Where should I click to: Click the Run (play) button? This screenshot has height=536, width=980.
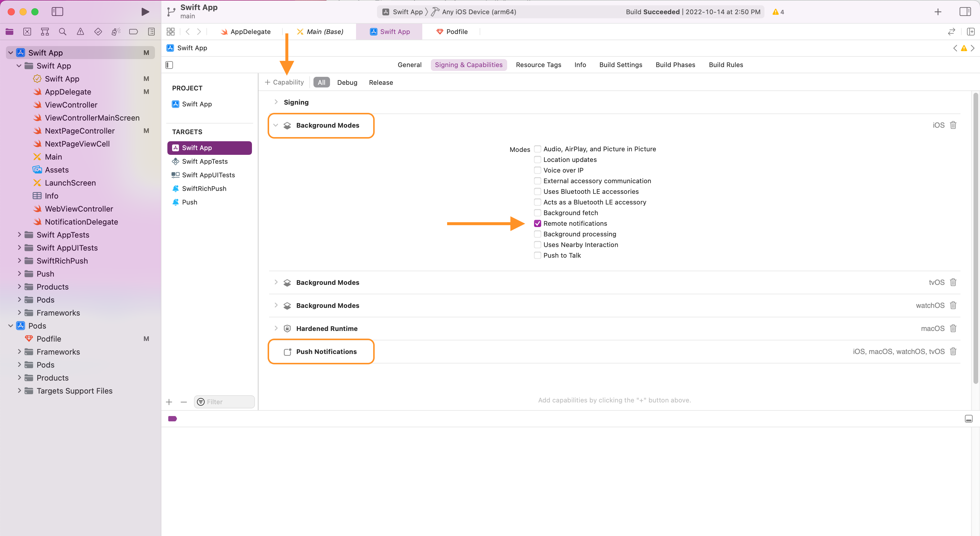[145, 12]
